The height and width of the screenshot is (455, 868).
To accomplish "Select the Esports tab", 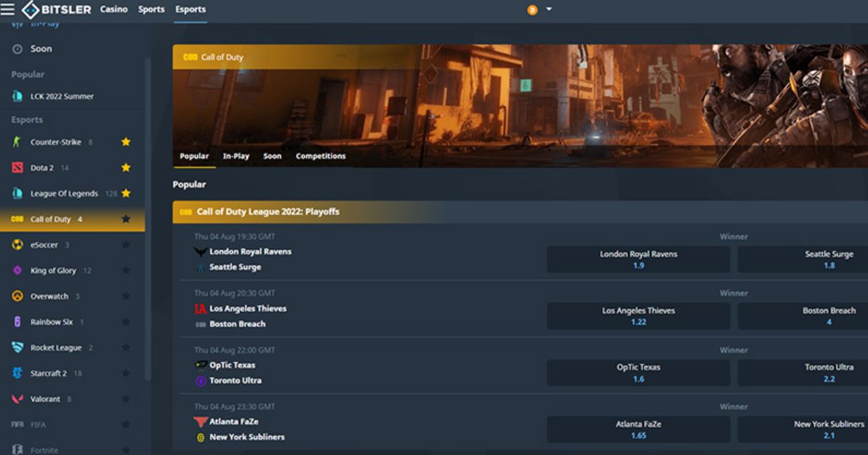I will pos(190,9).
